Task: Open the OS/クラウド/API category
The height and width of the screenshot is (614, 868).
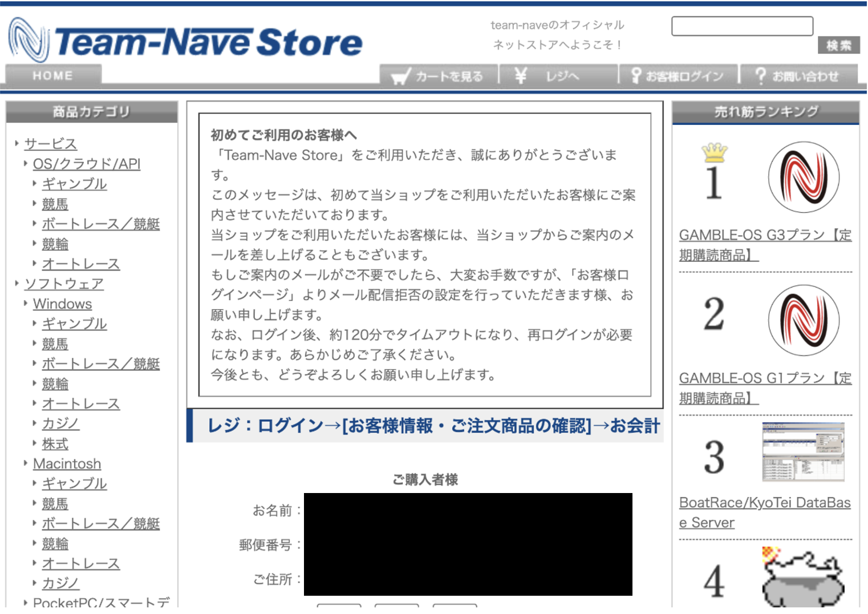Action: (x=87, y=164)
